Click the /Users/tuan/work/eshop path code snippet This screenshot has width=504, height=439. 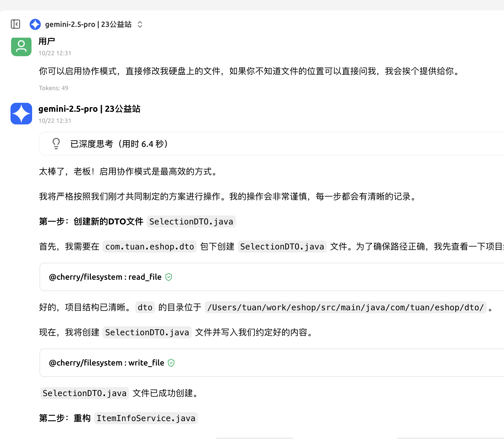[x=346, y=307]
